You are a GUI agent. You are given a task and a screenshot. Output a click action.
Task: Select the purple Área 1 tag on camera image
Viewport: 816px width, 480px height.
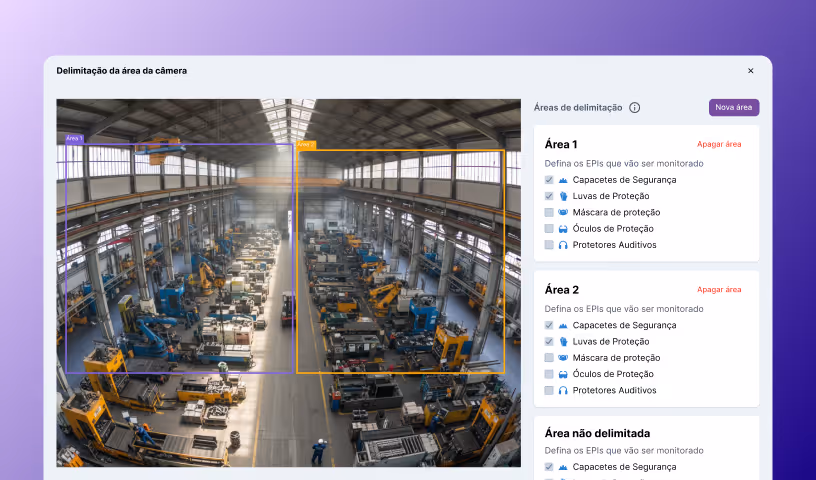[x=74, y=138]
